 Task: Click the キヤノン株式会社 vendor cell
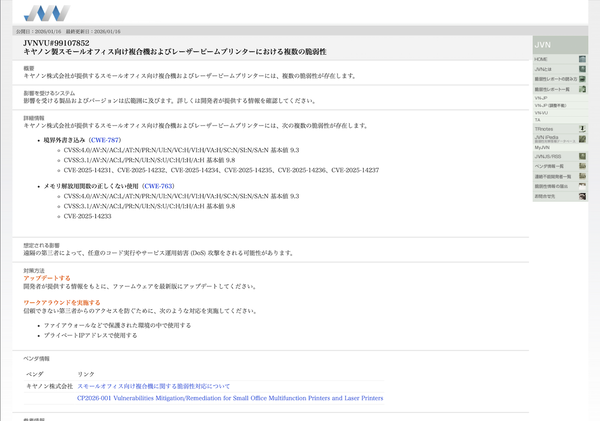[49, 386]
